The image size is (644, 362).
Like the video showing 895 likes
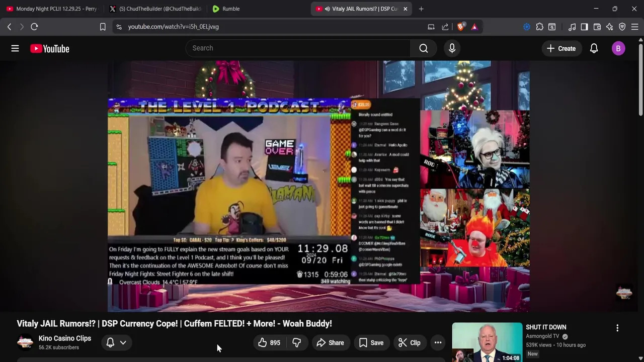[x=269, y=343]
